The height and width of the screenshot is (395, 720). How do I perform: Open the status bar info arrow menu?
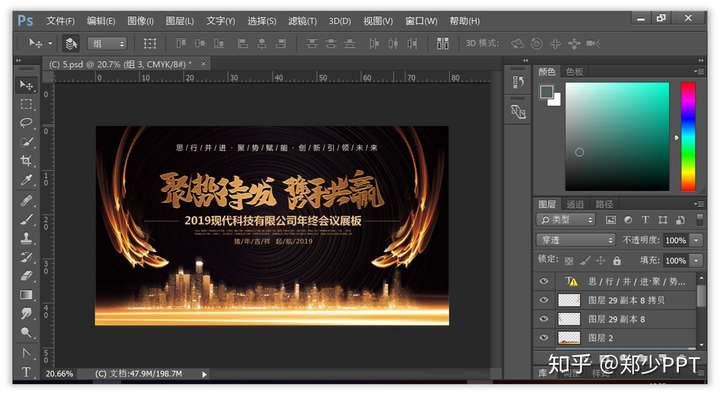(x=204, y=374)
